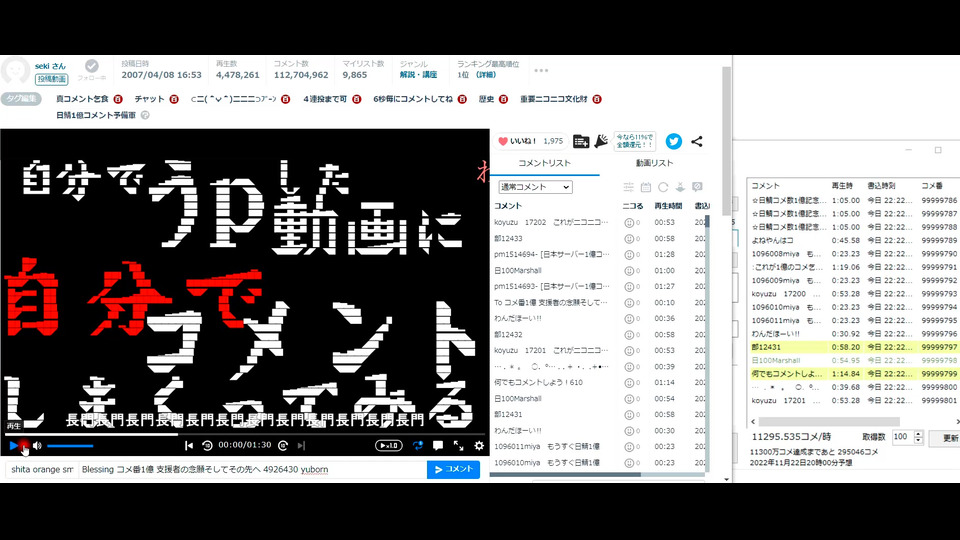Open the NG comment settings icon
Screen dimensions: 960x540
pos(697,187)
